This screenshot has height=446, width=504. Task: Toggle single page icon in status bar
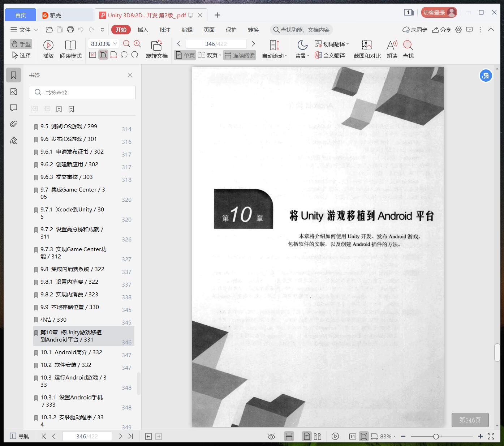tap(307, 436)
